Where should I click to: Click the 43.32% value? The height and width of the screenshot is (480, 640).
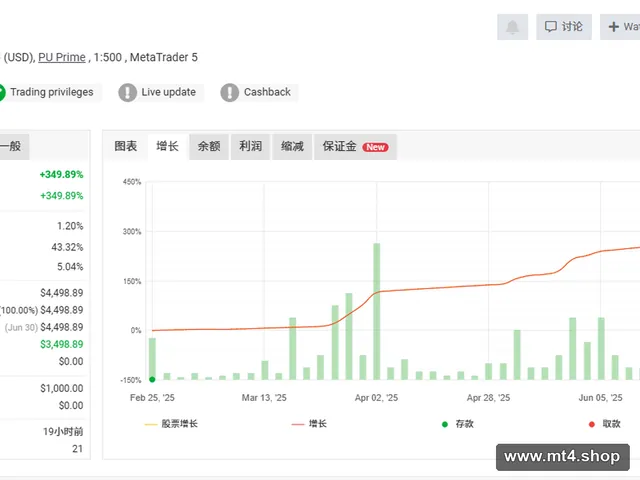tap(67, 247)
